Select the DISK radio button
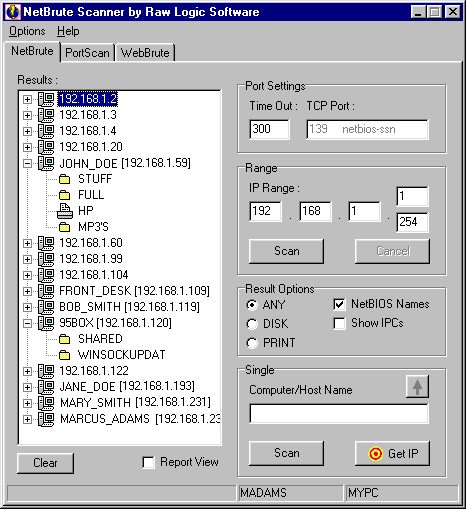This screenshot has width=466, height=509. [252, 324]
